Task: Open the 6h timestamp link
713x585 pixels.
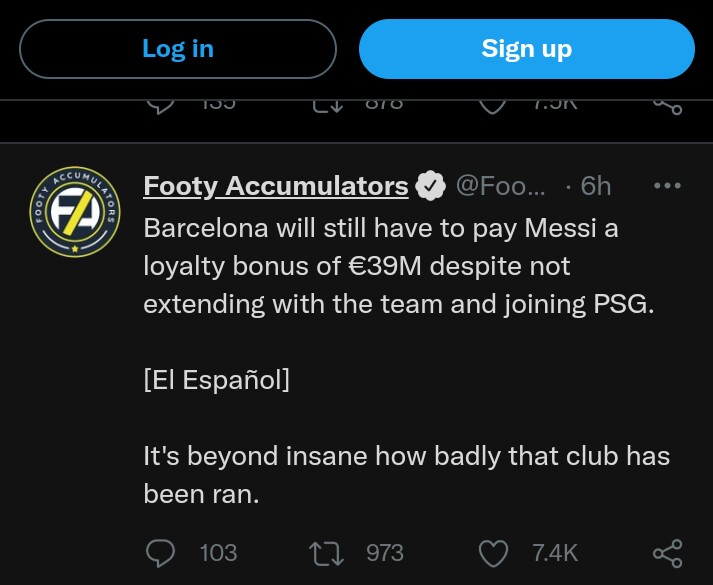Action: [x=595, y=186]
